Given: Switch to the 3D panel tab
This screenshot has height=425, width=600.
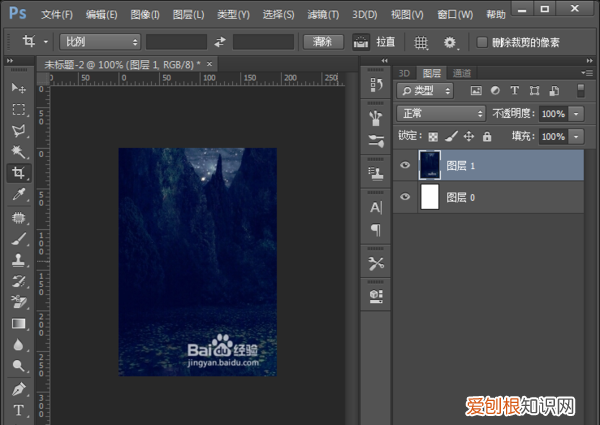Looking at the screenshot, I should coord(404,73).
